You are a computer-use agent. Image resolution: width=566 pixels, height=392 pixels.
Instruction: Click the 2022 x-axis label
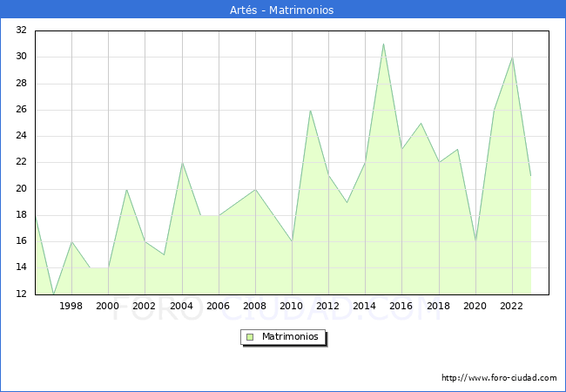click(511, 306)
